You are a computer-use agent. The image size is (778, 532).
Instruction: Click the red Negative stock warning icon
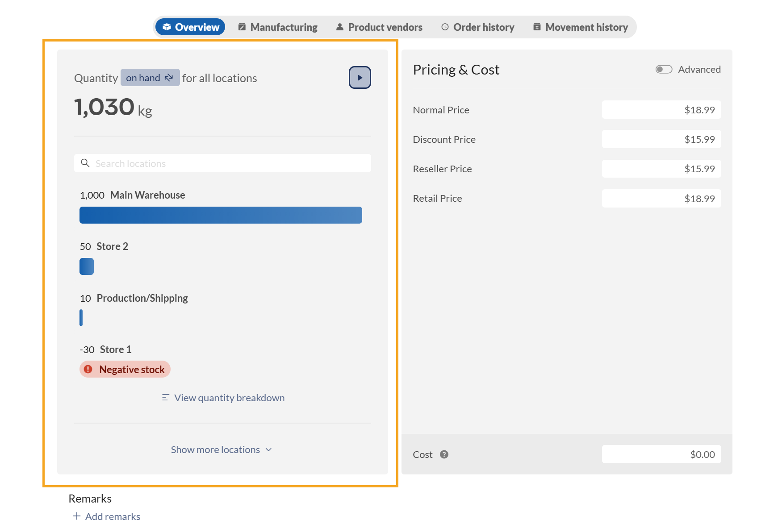point(88,369)
